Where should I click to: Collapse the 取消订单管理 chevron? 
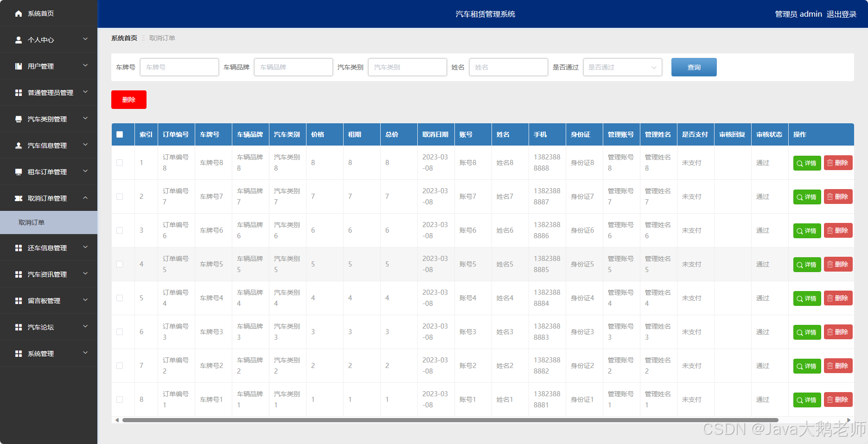[x=85, y=198]
